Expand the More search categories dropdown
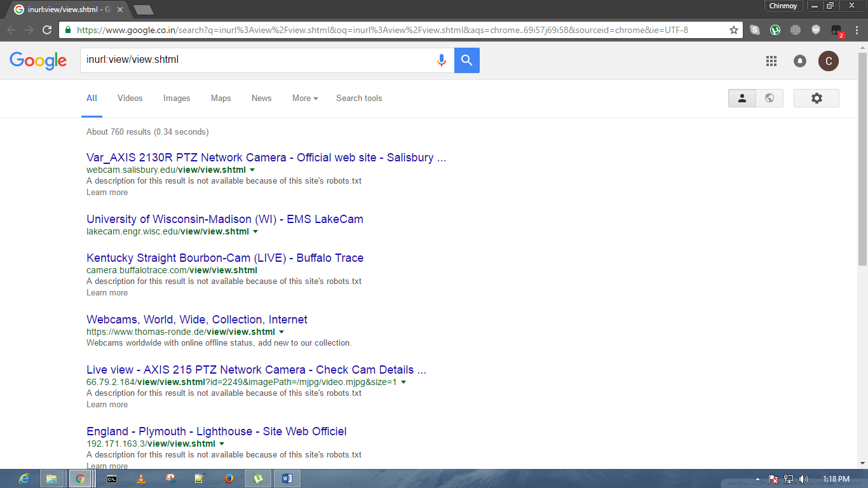Screen dimensions: 868x488 point(305,98)
